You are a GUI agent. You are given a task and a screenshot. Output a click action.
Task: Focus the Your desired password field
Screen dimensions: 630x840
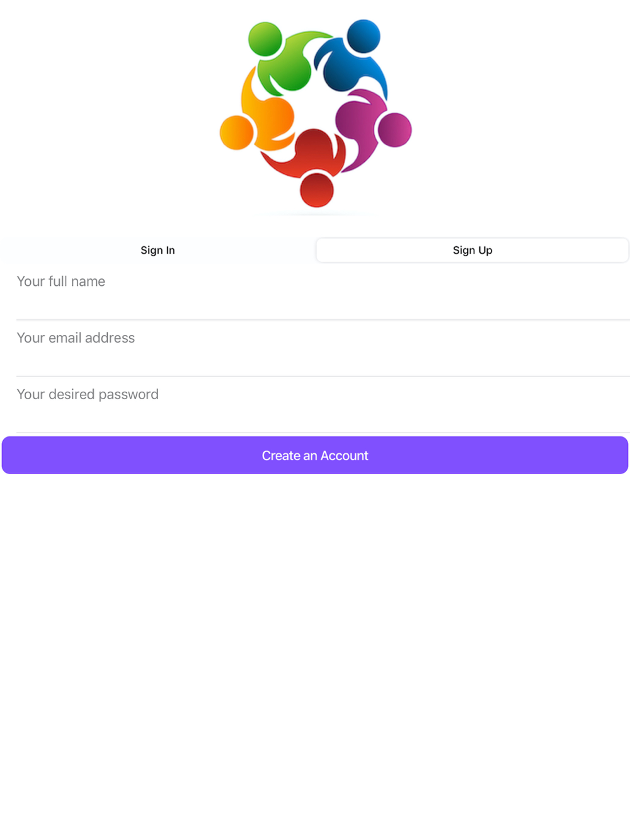pyautogui.click(x=323, y=405)
